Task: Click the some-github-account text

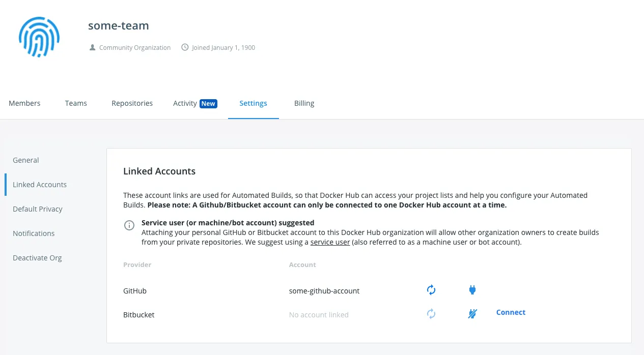Action: 324,291
